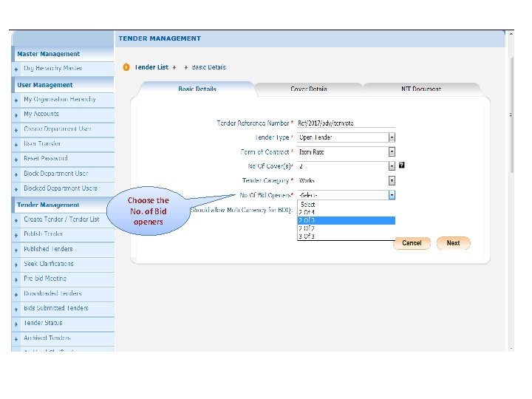Screen dimensions: 532x399
Task: Collapse the No Of Bid Openers dropdown
Action: pyautogui.click(x=392, y=195)
